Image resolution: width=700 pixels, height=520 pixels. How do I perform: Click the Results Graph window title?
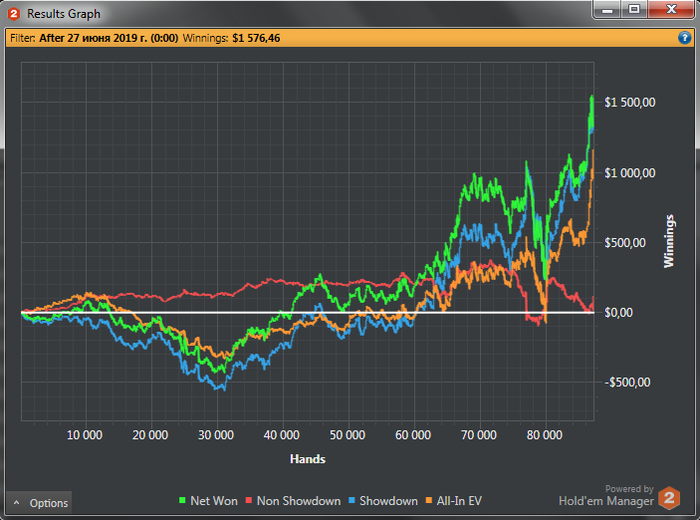click(x=64, y=14)
